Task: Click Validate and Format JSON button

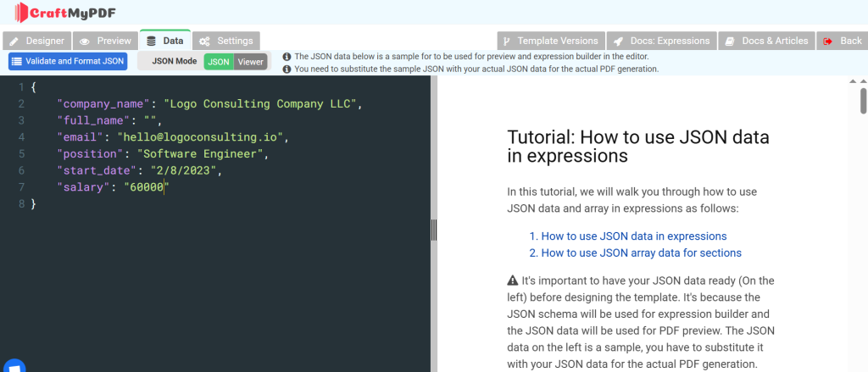Action: click(x=68, y=62)
